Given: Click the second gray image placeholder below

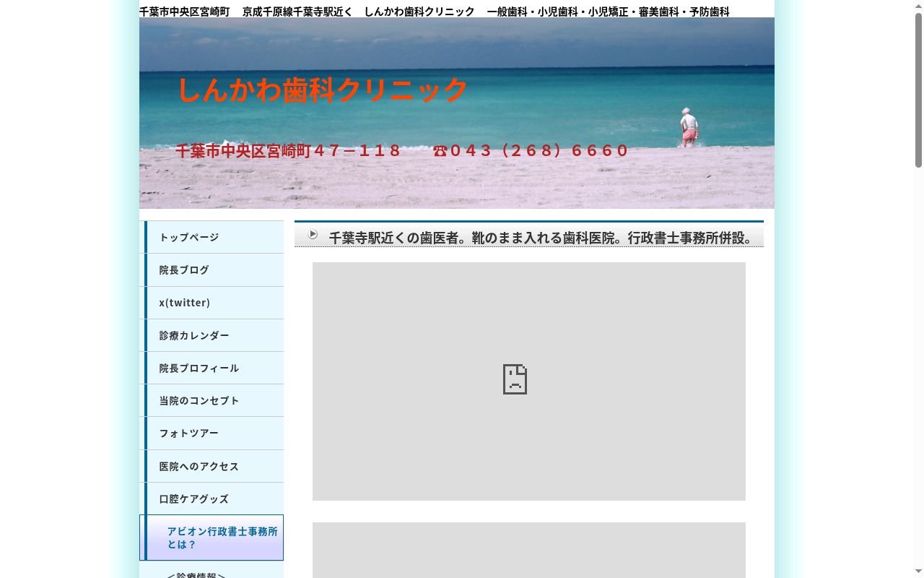Looking at the screenshot, I should pyautogui.click(x=529, y=550).
